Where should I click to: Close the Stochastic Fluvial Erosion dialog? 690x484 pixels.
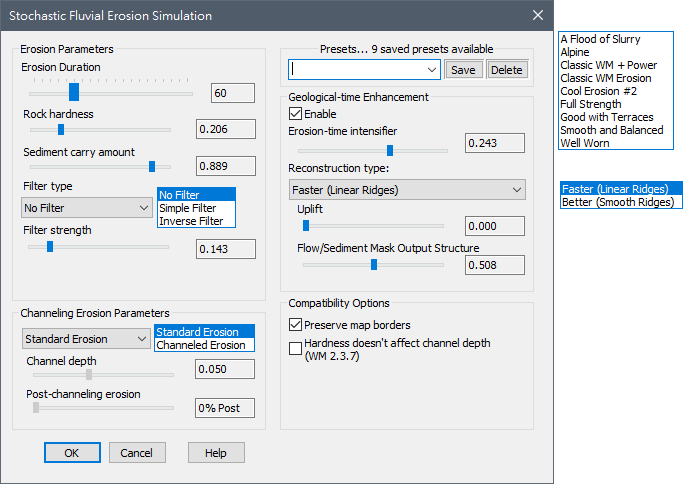[x=537, y=15]
